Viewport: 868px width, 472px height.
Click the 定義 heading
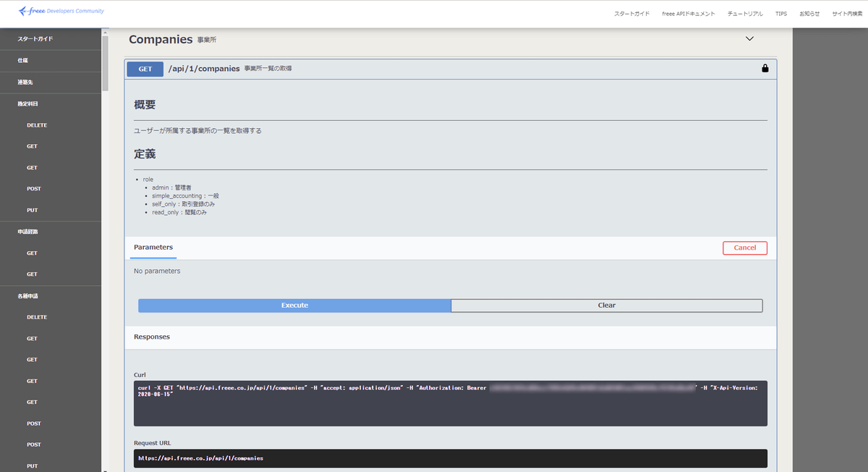click(x=145, y=154)
